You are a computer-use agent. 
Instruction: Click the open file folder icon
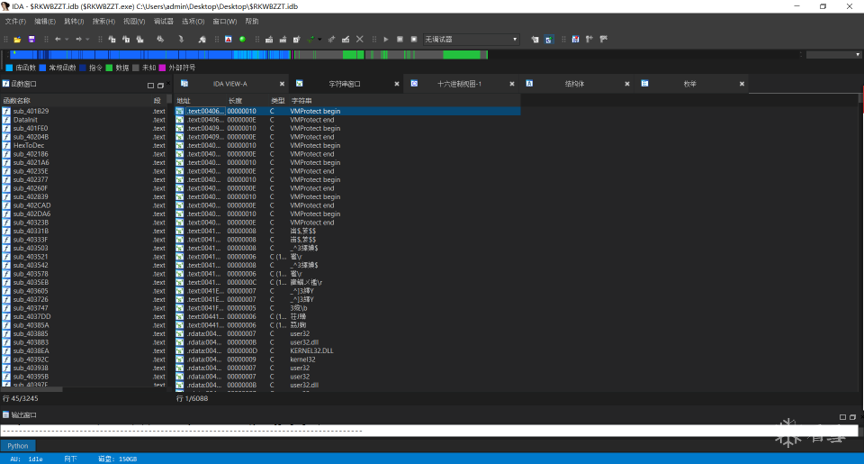19,40
